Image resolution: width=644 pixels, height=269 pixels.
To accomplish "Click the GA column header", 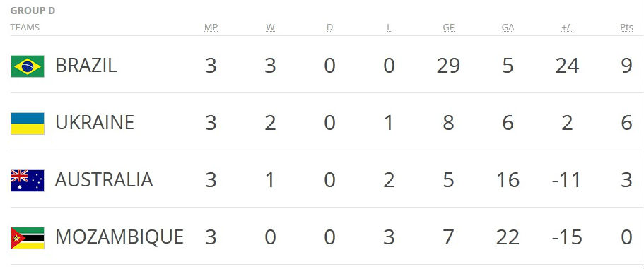I will (508, 28).
